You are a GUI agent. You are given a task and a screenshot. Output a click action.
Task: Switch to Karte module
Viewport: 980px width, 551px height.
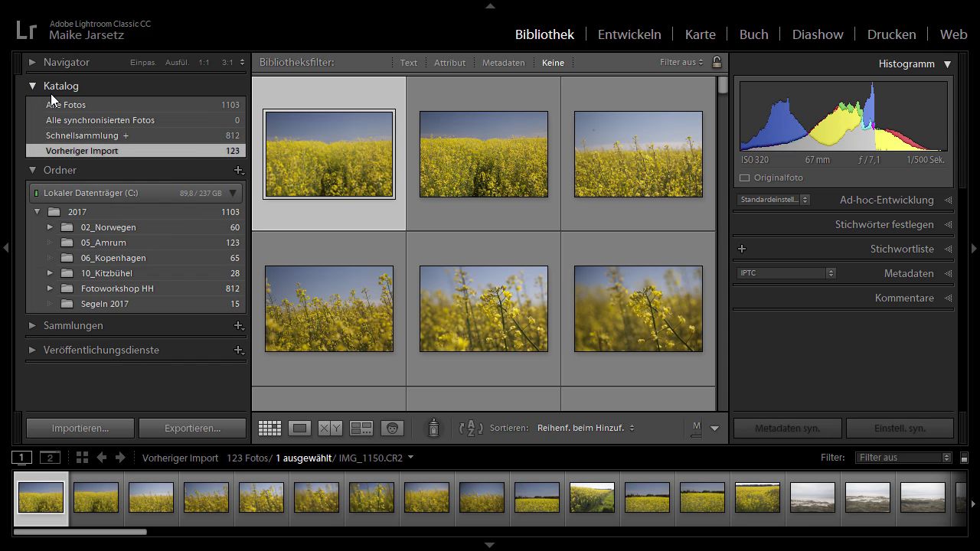tap(700, 34)
